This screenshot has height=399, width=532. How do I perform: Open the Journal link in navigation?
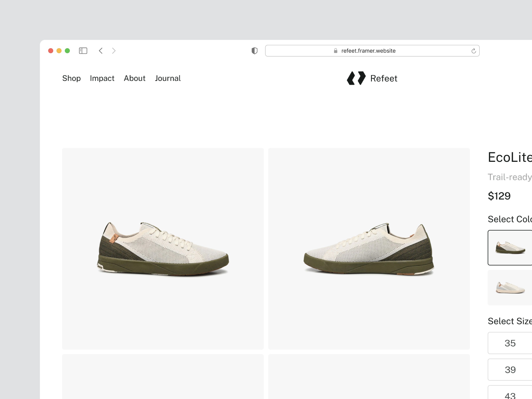(x=168, y=78)
